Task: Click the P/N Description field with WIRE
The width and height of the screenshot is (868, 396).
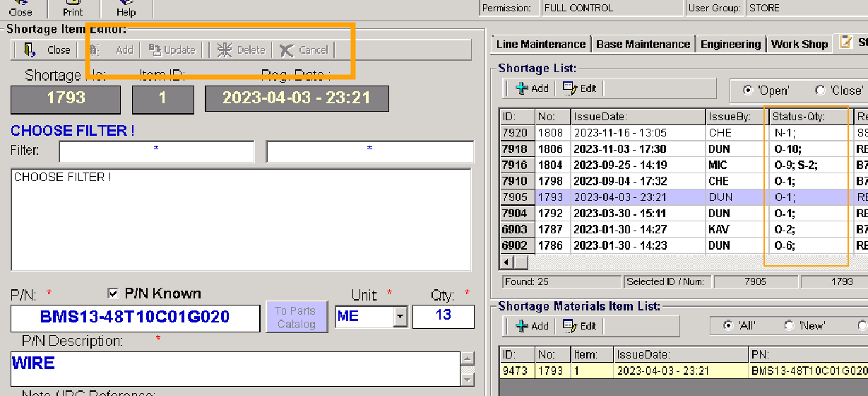Action: (235, 368)
